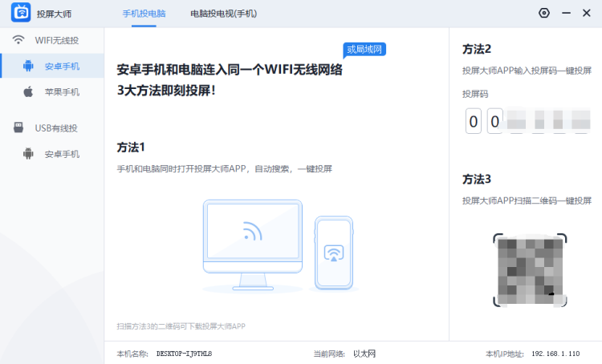Click the text 扫描方法3的二维码可下载投屏大师APP
The image size is (602, 364).
coord(181,326)
